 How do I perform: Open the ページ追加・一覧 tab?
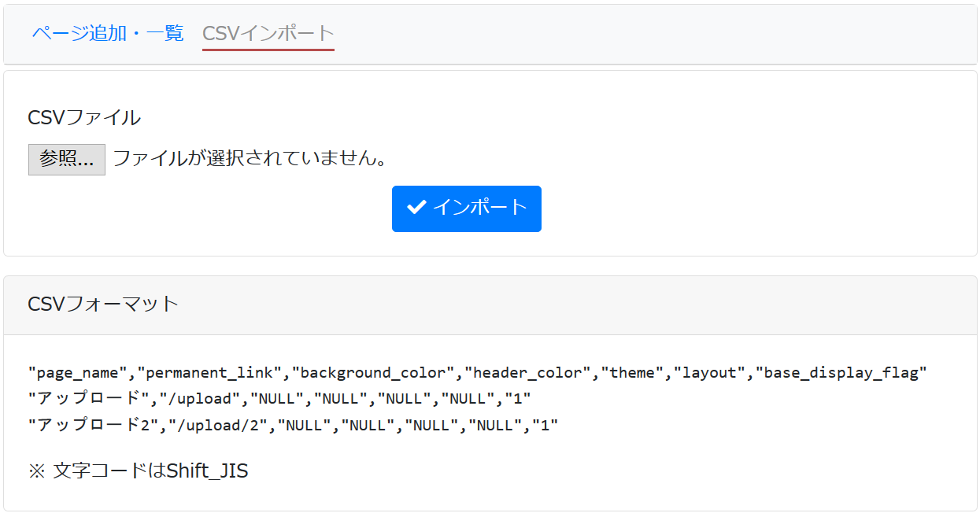pos(108,33)
